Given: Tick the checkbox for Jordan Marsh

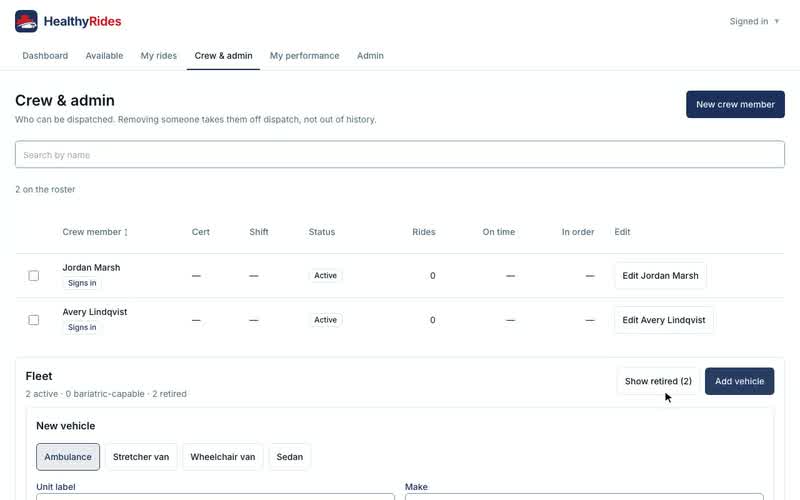Looking at the screenshot, I should pos(34,276).
